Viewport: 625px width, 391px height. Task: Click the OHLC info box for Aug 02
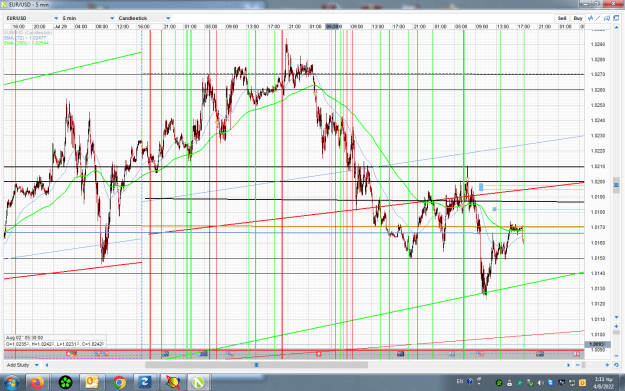point(55,341)
